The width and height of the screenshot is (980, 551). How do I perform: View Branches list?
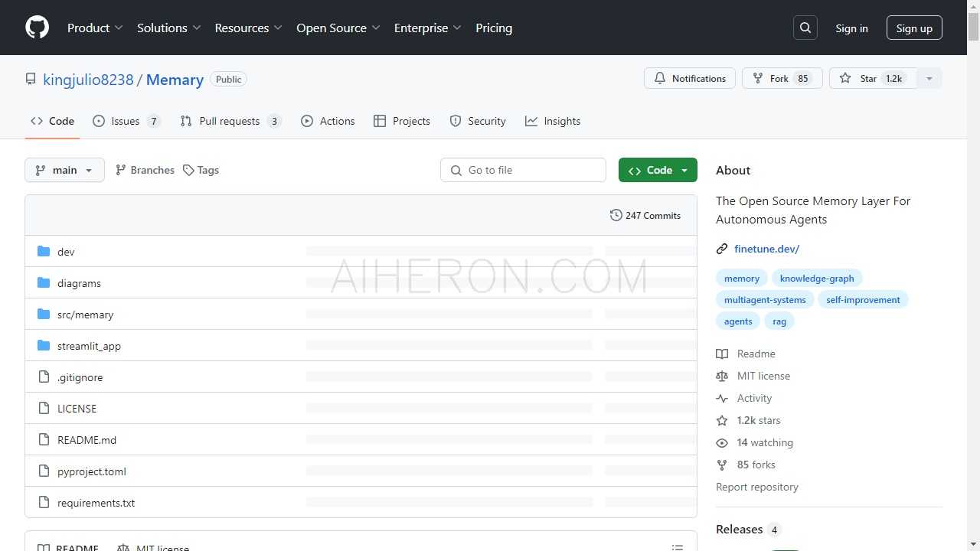pyautogui.click(x=145, y=170)
